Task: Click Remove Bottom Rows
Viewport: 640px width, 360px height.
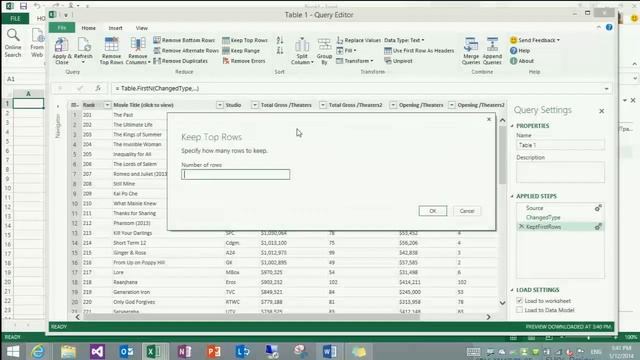Action: click(184, 40)
